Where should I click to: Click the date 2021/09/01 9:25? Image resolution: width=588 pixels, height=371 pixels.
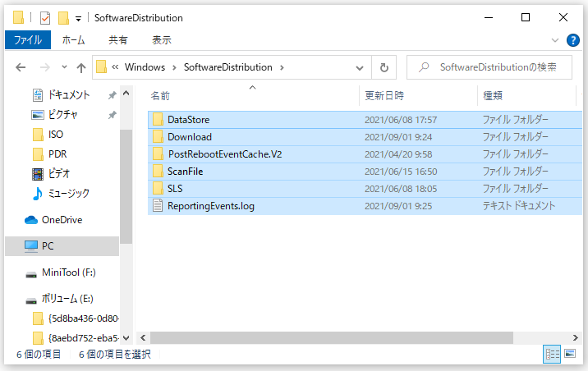pos(398,206)
